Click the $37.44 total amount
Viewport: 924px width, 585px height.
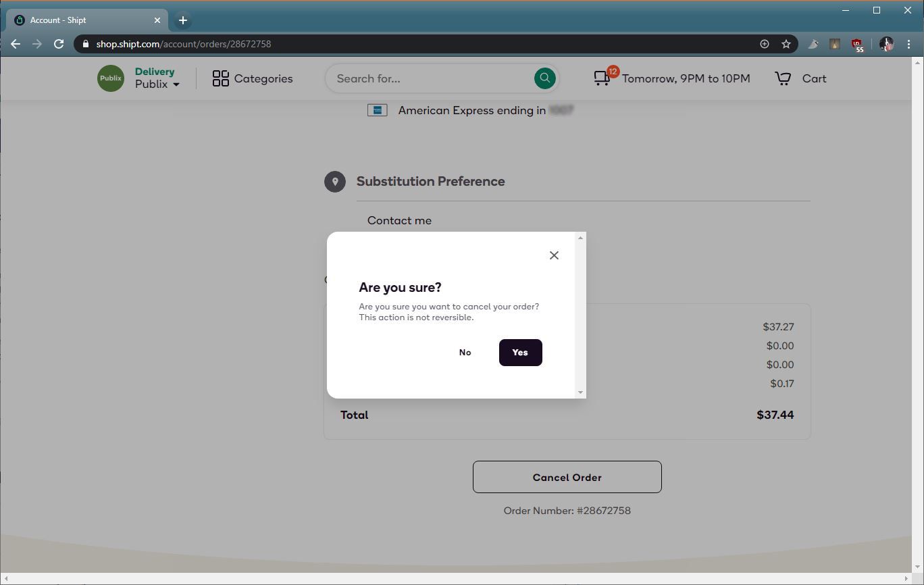click(x=775, y=415)
